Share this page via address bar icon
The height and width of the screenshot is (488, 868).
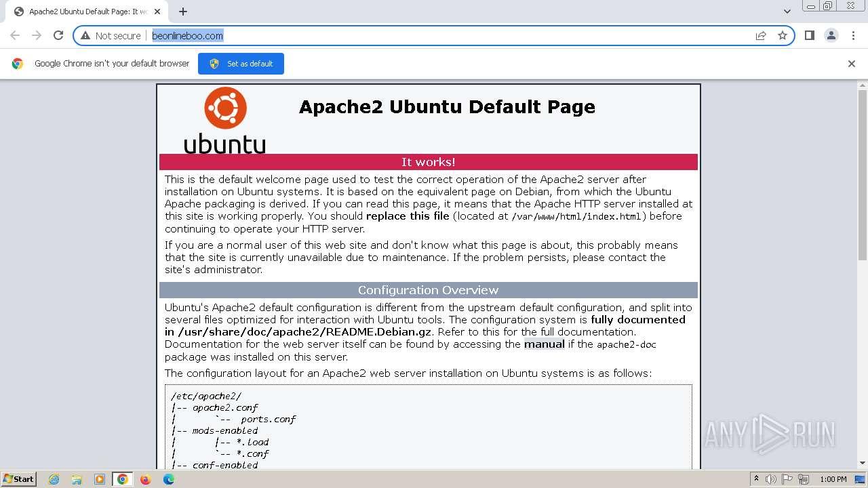pyautogui.click(x=761, y=35)
